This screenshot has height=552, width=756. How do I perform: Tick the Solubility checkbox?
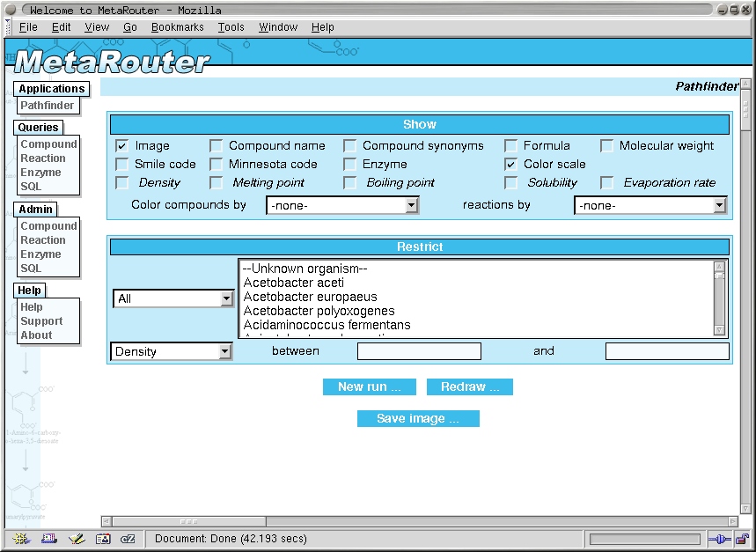tap(510, 183)
